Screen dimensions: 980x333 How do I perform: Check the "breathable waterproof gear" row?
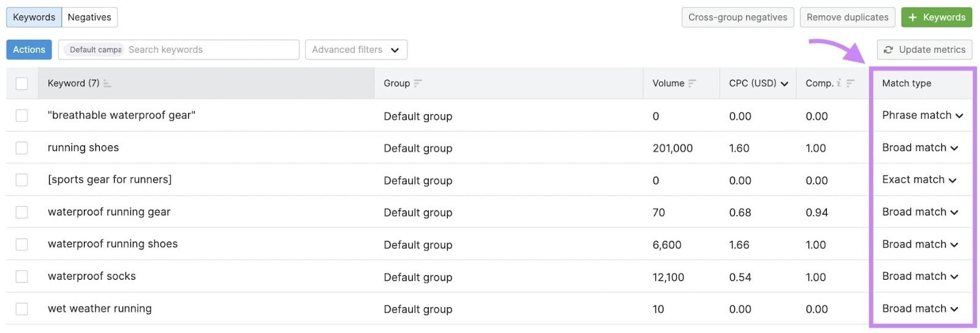coord(22,115)
